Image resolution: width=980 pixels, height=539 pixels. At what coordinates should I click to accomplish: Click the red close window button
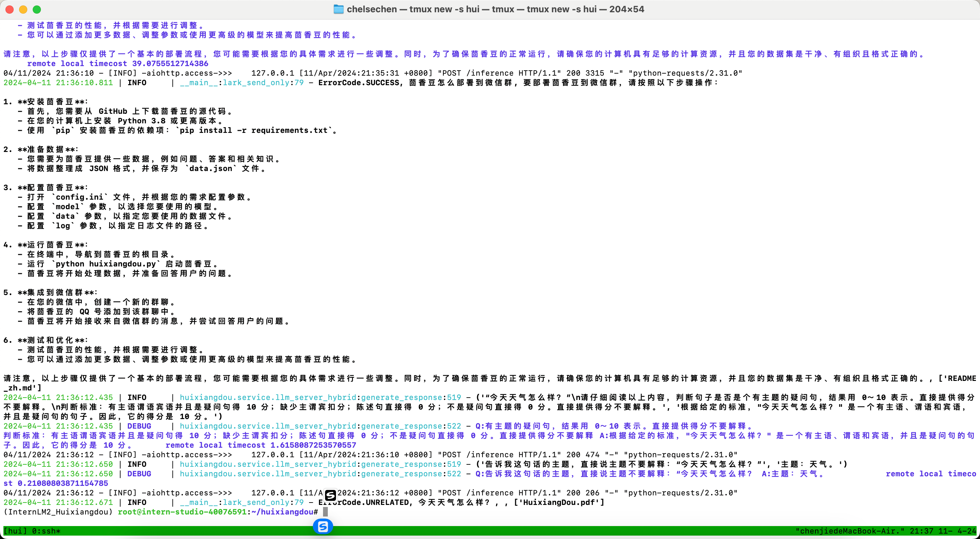[10, 9]
